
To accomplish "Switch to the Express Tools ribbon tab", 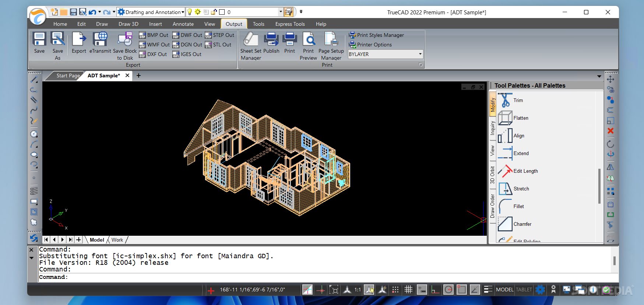I will tap(290, 24).
